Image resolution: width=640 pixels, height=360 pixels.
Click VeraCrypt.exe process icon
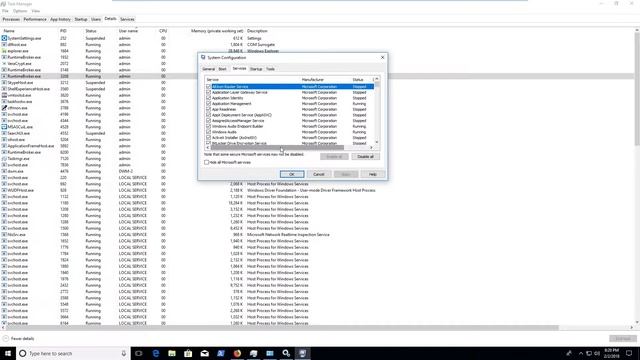point(4,64)
